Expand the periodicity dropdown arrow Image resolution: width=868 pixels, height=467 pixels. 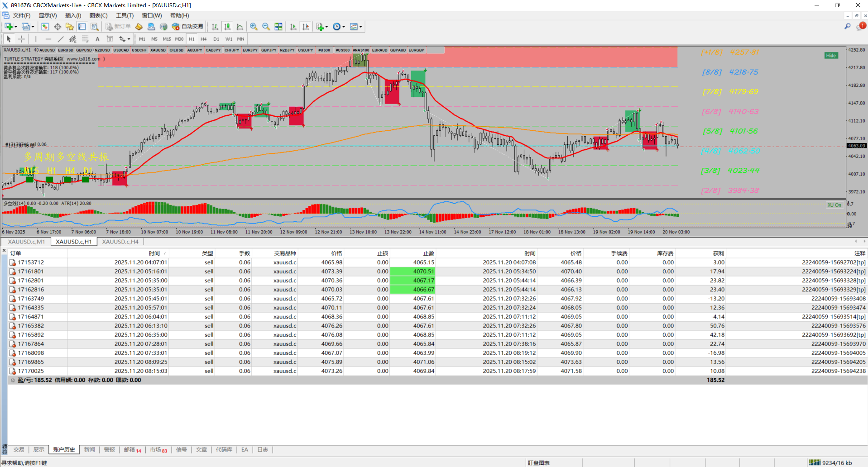pyautogui.click(x=344, y=27)
